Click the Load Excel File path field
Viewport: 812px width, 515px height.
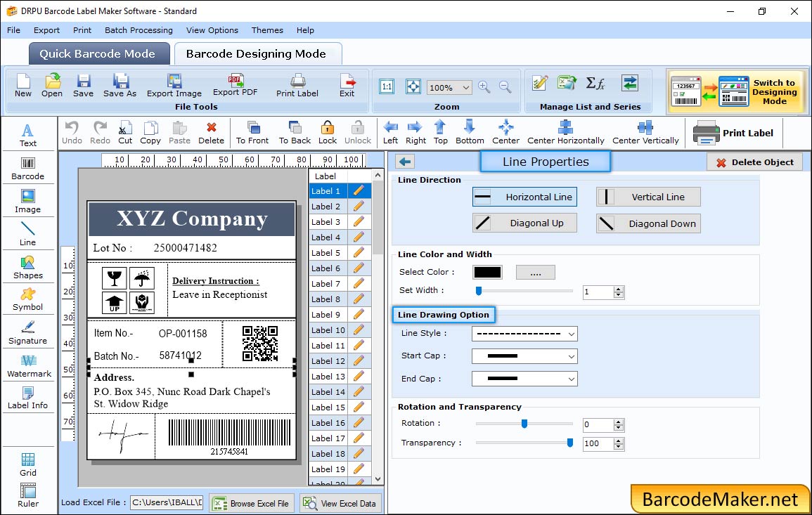click(166, 502)
